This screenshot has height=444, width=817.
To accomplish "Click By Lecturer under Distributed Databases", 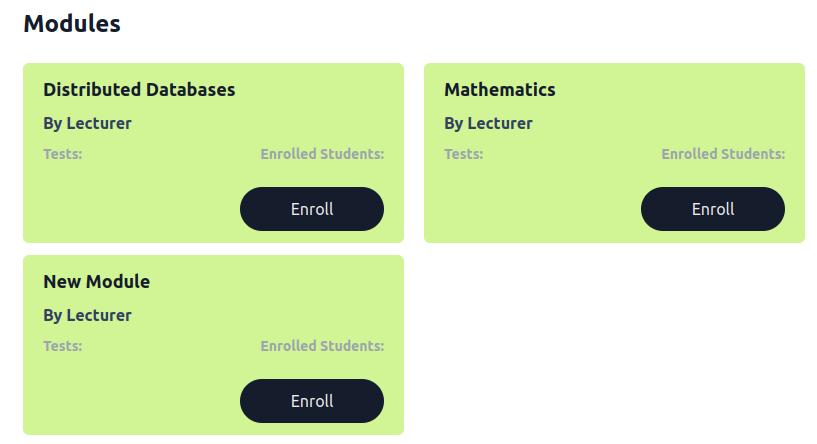I will click(87, 124).
